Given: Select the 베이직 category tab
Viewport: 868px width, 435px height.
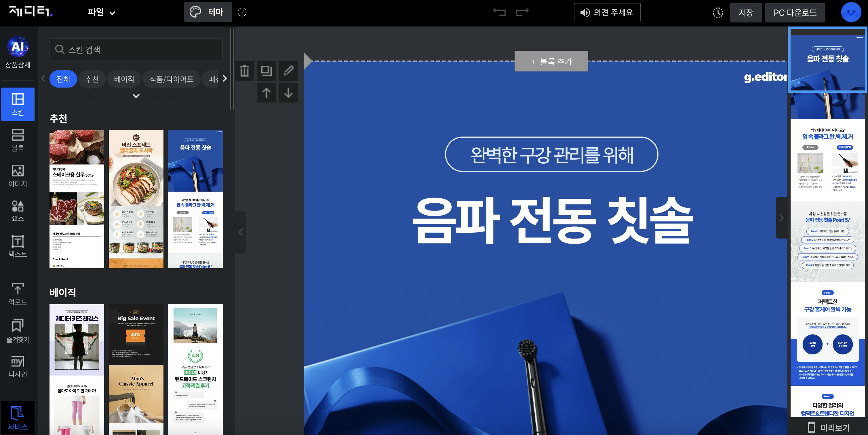Looking at the screenshot, I should (x=124, y=79).
